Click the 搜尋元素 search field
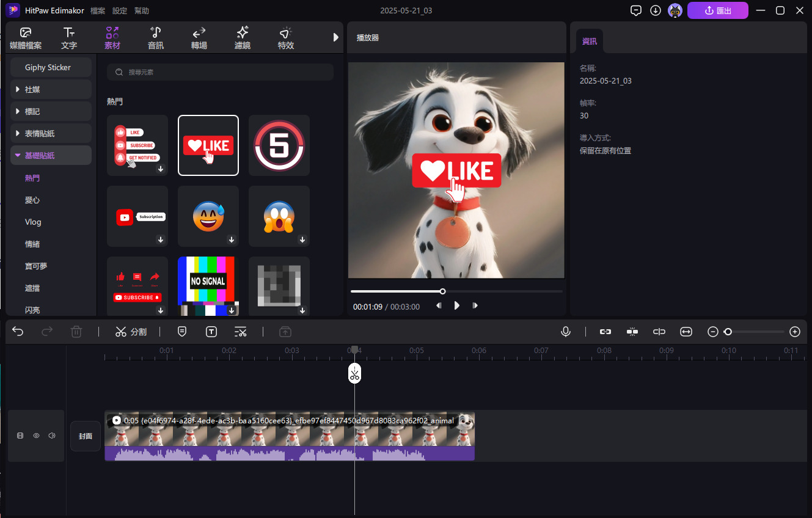The width and height of the screenshot is (812, 518). 220,72
